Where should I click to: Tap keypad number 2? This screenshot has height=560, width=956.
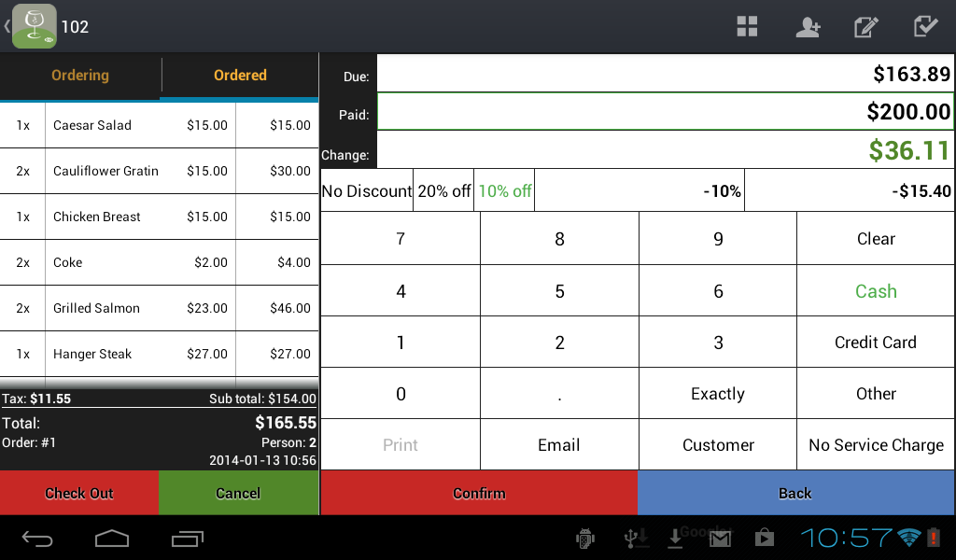[x=560, y=343]
